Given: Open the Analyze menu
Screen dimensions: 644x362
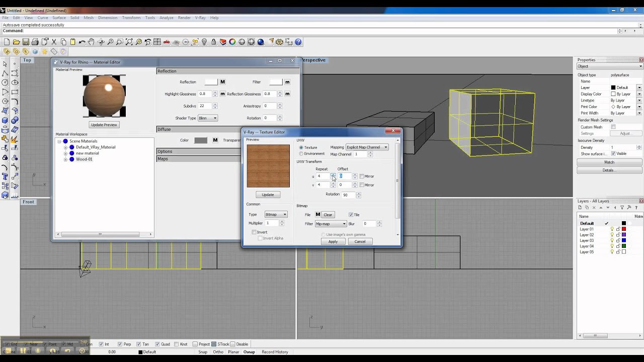Looking at the screenshot, I should [x=167, y=18].
